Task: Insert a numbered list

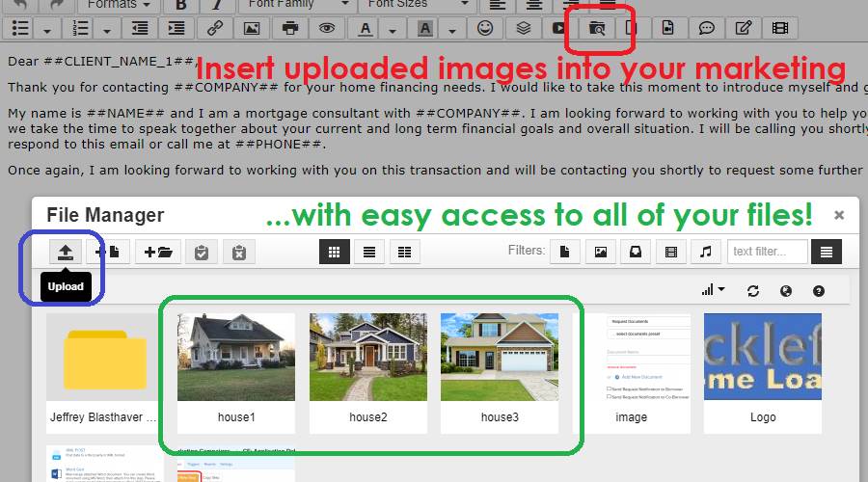Action: click(80, 28)
